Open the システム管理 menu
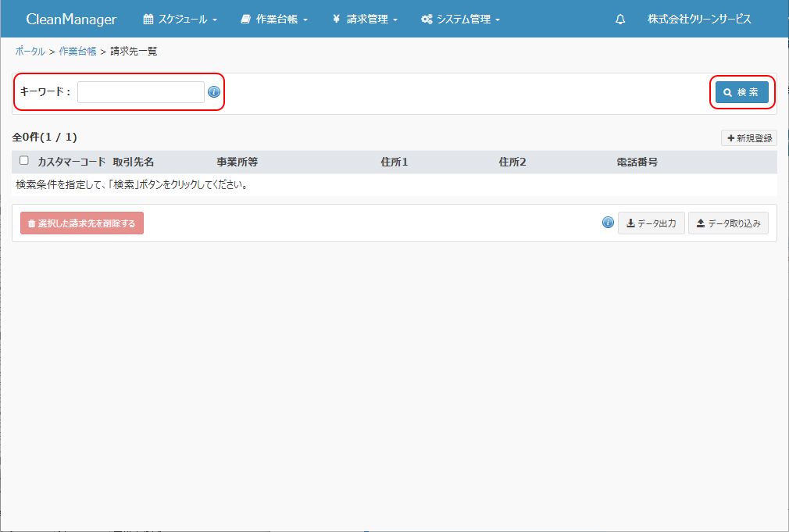789x532 pixels. [460, 20]
